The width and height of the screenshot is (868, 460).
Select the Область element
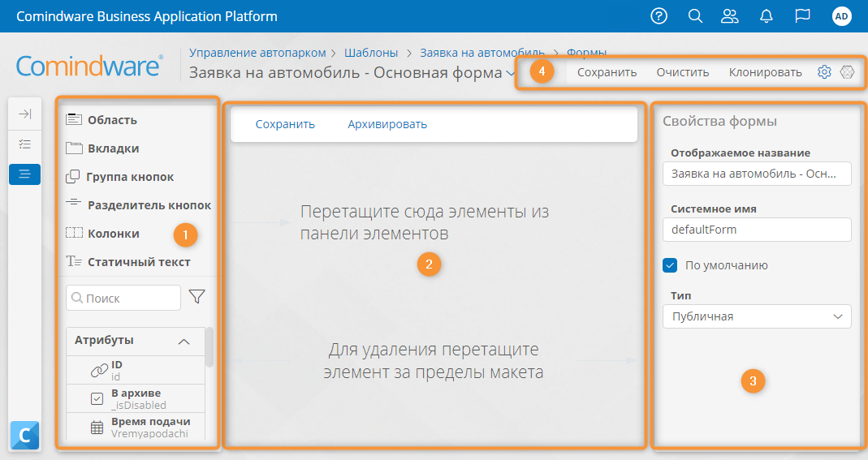click(x=101, y=119)
